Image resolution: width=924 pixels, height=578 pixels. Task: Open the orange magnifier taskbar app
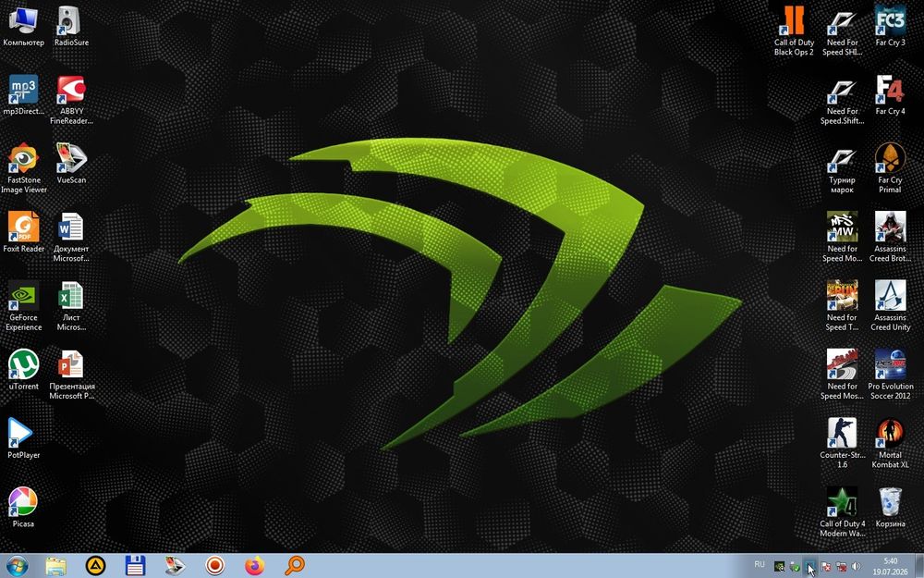(294, 566)
